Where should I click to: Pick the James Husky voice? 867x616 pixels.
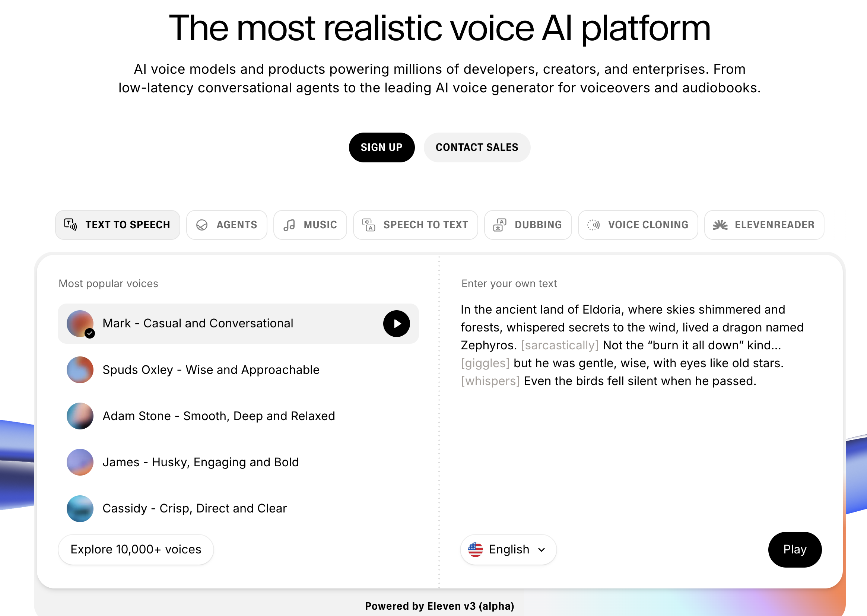[201, 463]
